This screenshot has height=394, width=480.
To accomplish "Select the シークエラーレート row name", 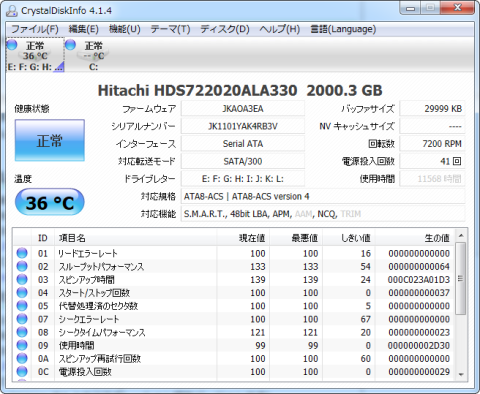I will (89, 319).
